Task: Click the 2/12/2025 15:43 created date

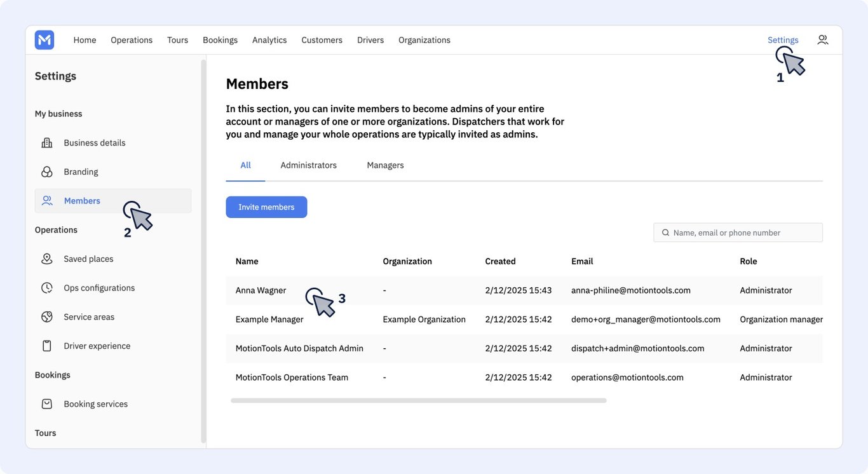Action: pos(519,290)
